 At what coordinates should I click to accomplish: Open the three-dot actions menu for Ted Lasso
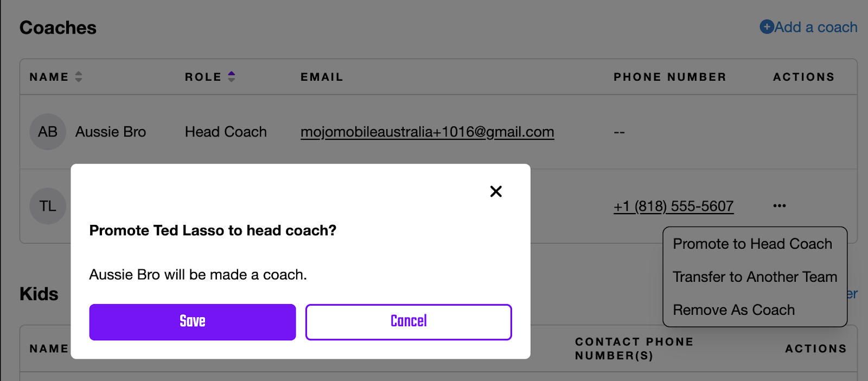pyautogui.click(x=780, y=206)
